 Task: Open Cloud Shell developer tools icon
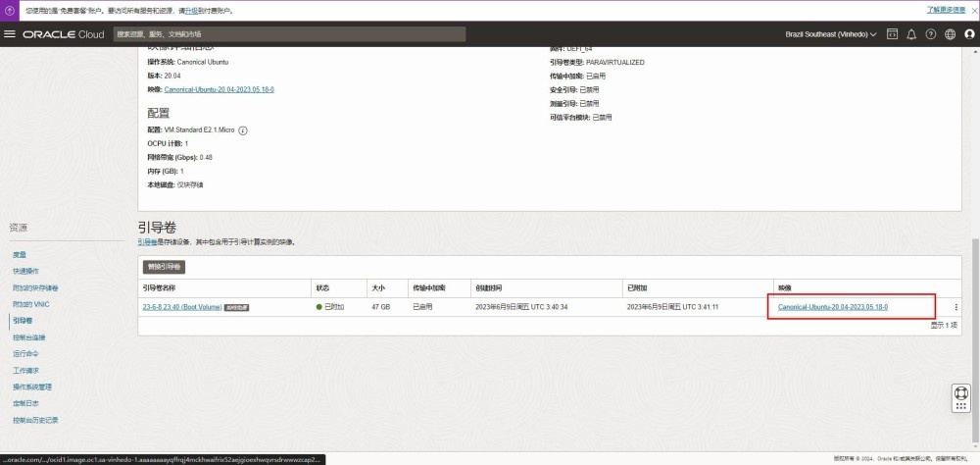892,34
